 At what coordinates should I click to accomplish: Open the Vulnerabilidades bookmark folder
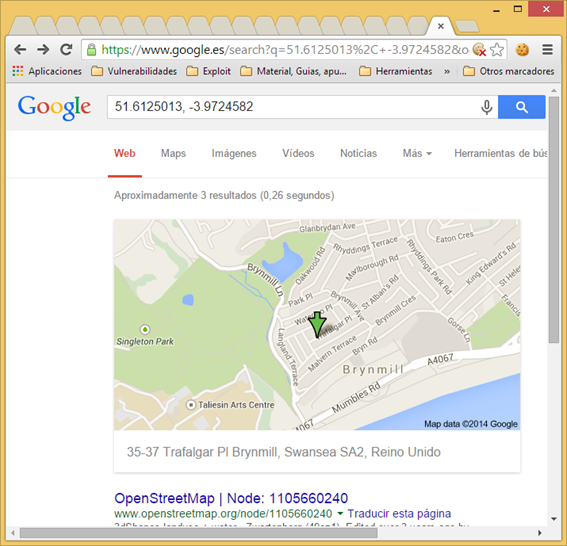[134, 71]
